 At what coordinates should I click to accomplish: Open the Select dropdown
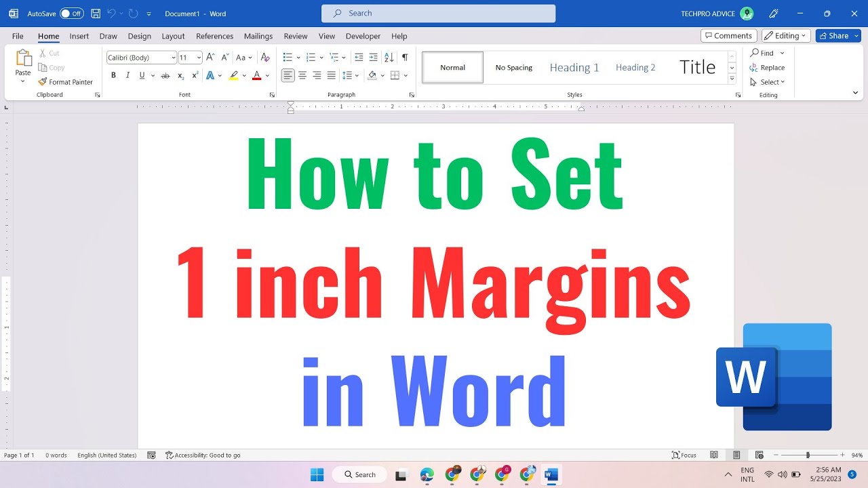point(767,82)
